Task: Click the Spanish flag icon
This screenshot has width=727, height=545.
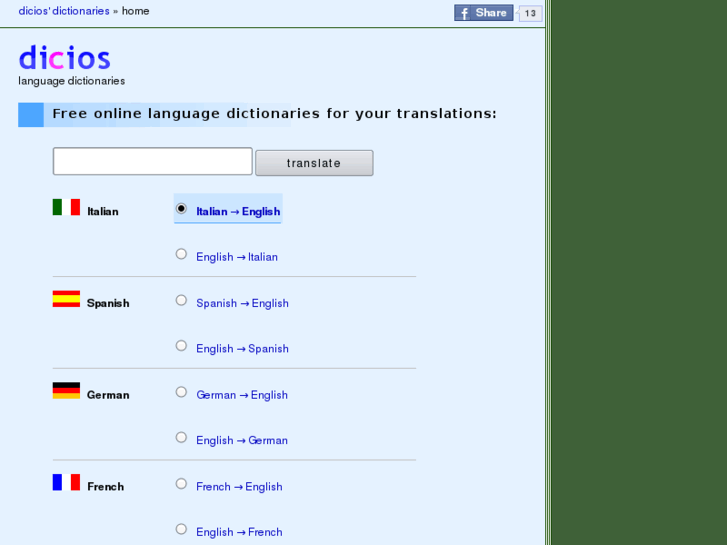Action: pyautogui.click(x=66, y=299)
